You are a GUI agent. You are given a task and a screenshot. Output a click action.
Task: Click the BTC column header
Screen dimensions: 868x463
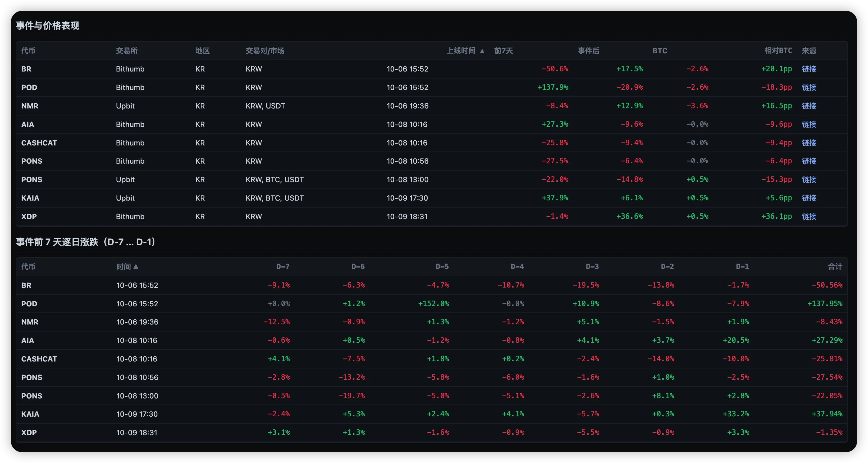[660, 51]
